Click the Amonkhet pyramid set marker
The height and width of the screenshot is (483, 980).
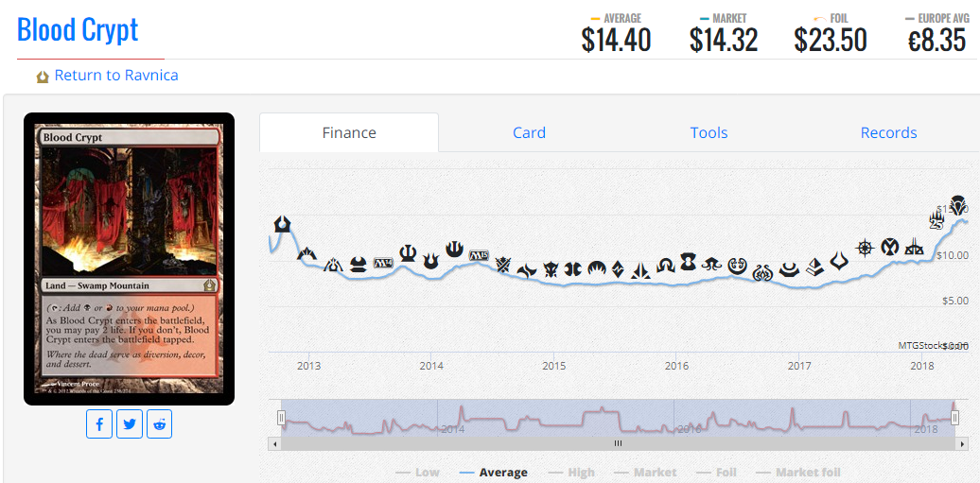(814, 267)
